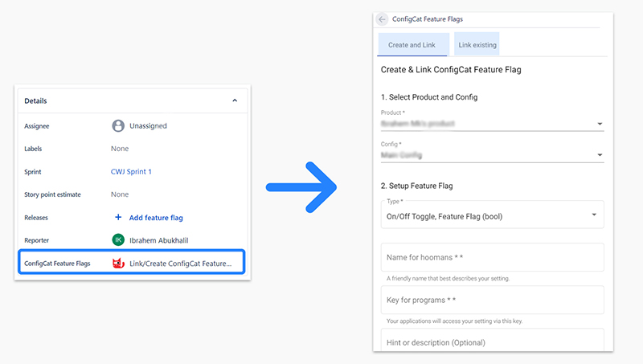Click the Details panel heading
643x364 pixels.
click(35, 100)
